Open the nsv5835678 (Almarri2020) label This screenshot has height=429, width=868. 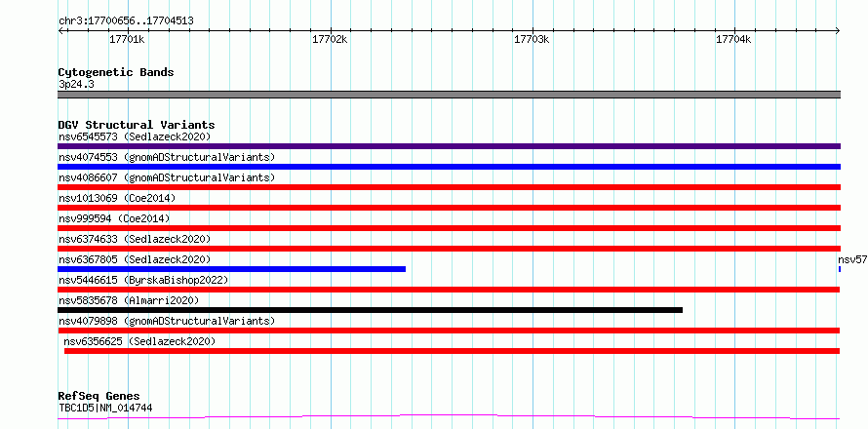point(129,300)
